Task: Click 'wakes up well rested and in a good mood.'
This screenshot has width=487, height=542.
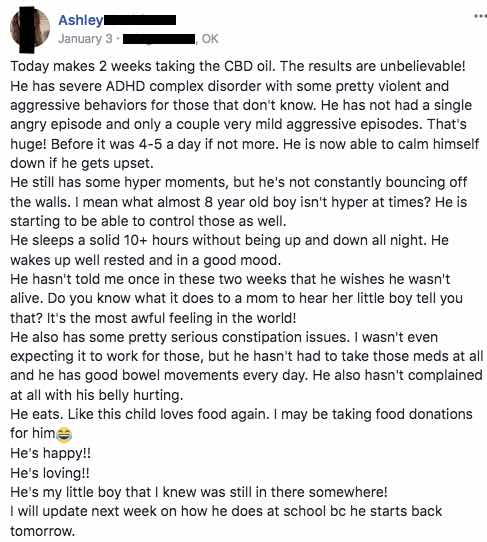Action: pos(146,260)
